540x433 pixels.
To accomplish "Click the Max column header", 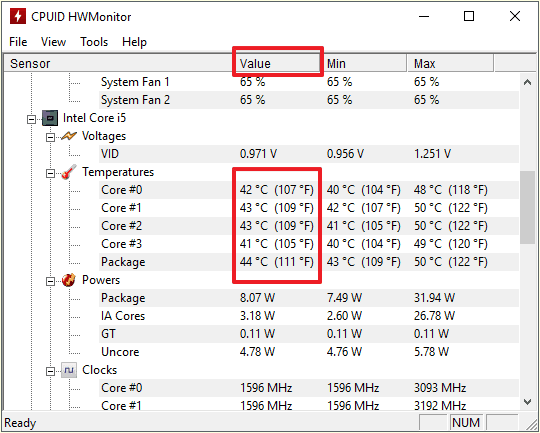I will [x=450, y=63].
